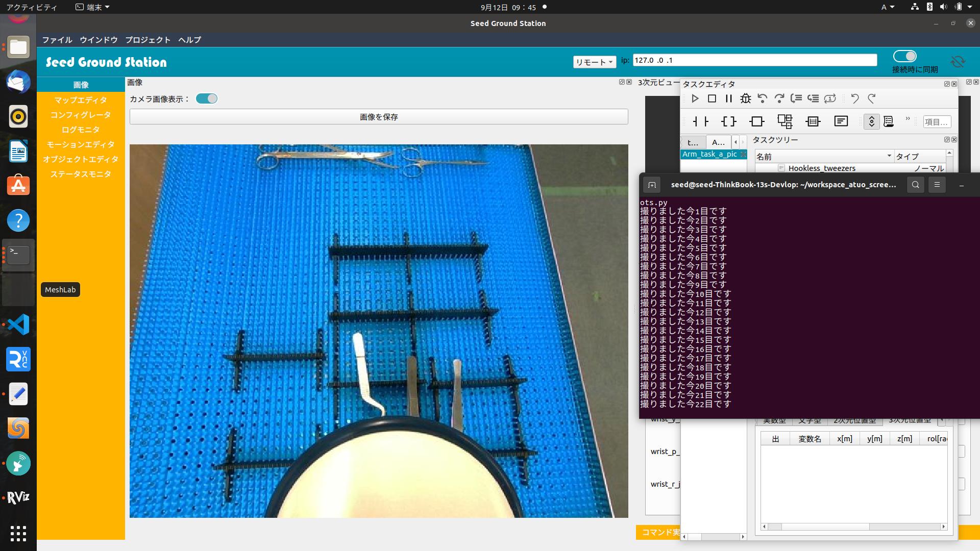Image resolution: width=980 pixels, height=551 pixels.
Task: Show applications grid
Action: (x=18, y=533)
